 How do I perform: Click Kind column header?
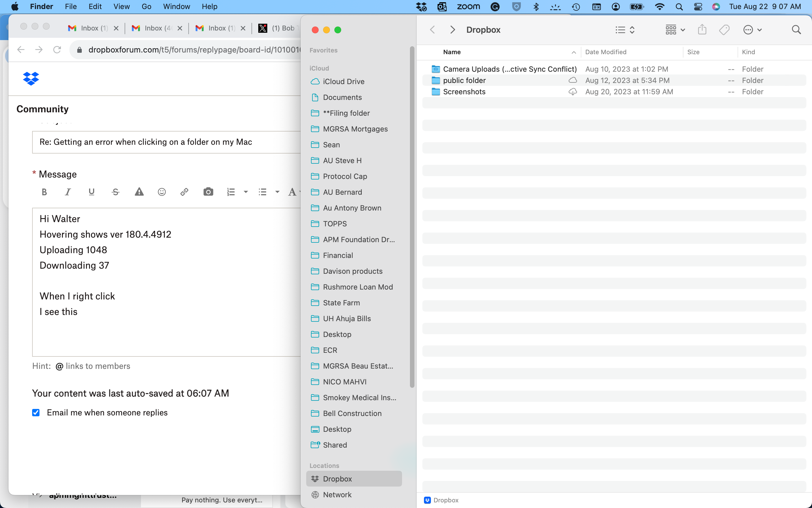click(x=748, y=52)
